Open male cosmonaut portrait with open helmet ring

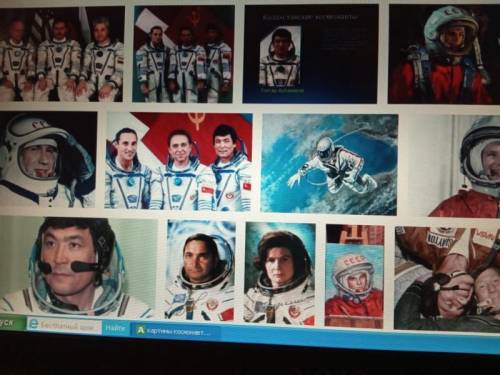(x=201, y=271)
